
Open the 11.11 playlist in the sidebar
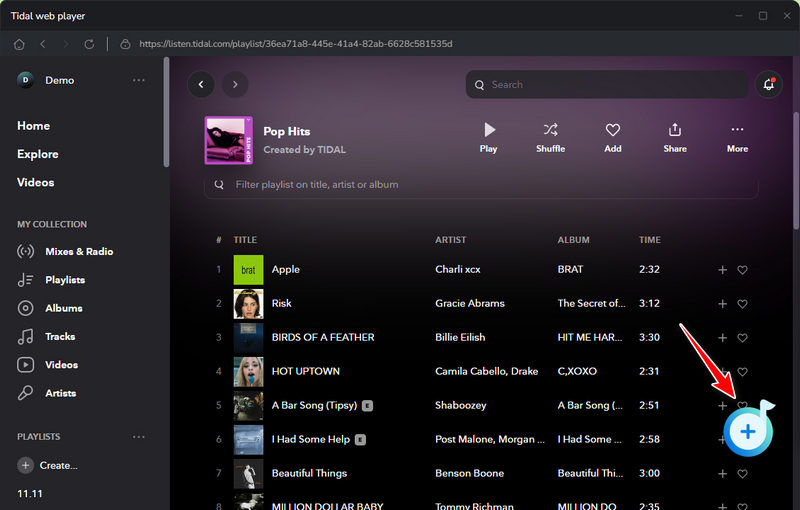tap(30, 494)
